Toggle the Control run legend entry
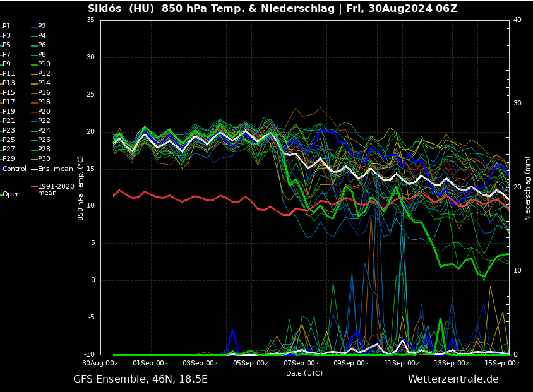The width and height of the screenshot is (533, 392). click(14, 169)
